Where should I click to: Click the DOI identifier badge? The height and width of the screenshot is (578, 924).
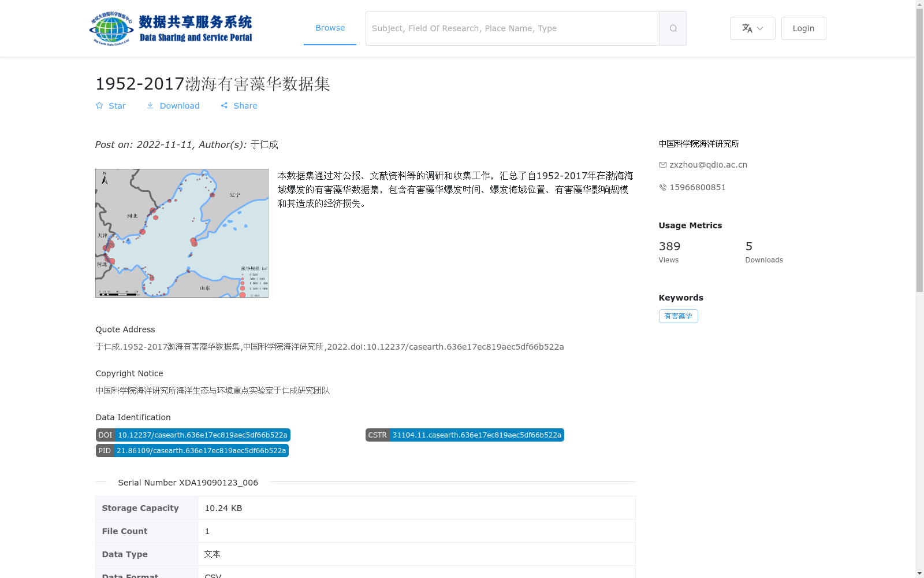click(193, 435)
